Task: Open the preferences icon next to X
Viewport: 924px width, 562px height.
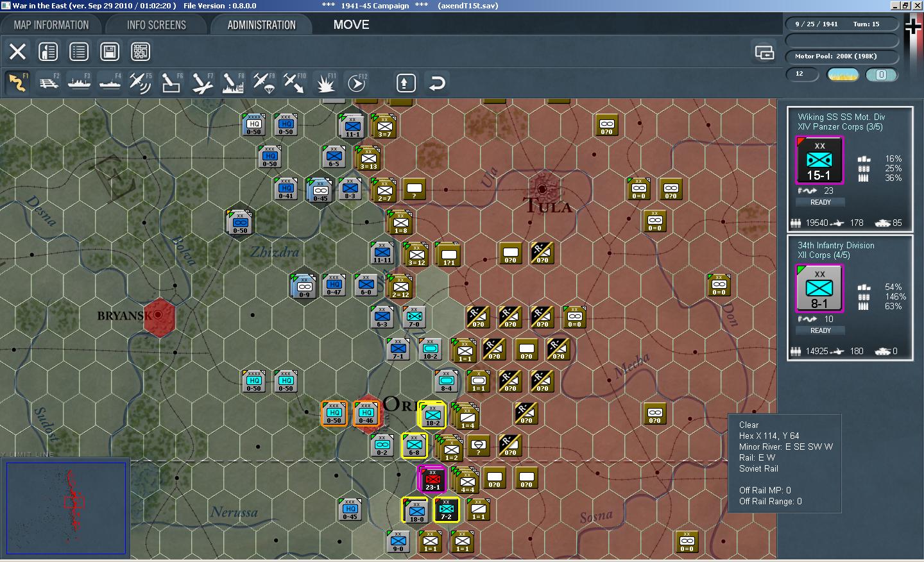Action: pos(48,51)
